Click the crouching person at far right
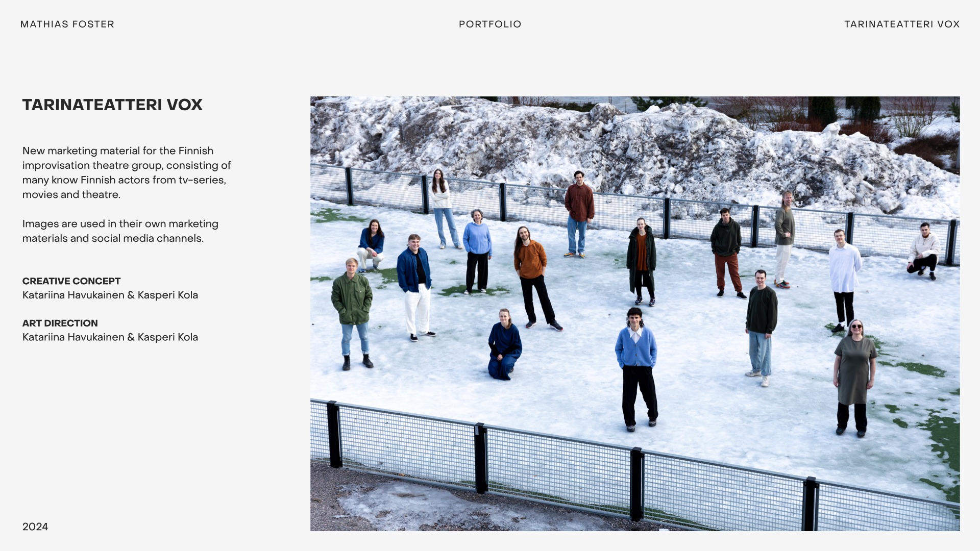The image size is (980, 551). point(924,251)
